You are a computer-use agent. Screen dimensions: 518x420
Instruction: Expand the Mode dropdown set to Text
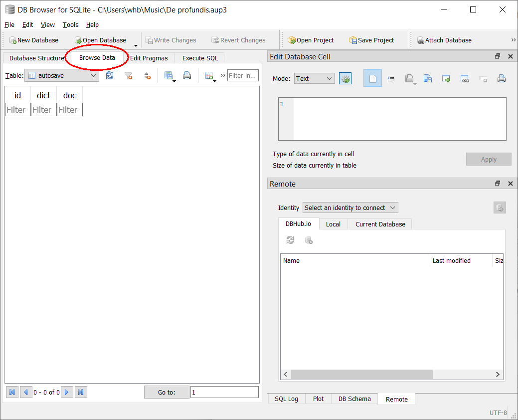click(314, 78)
